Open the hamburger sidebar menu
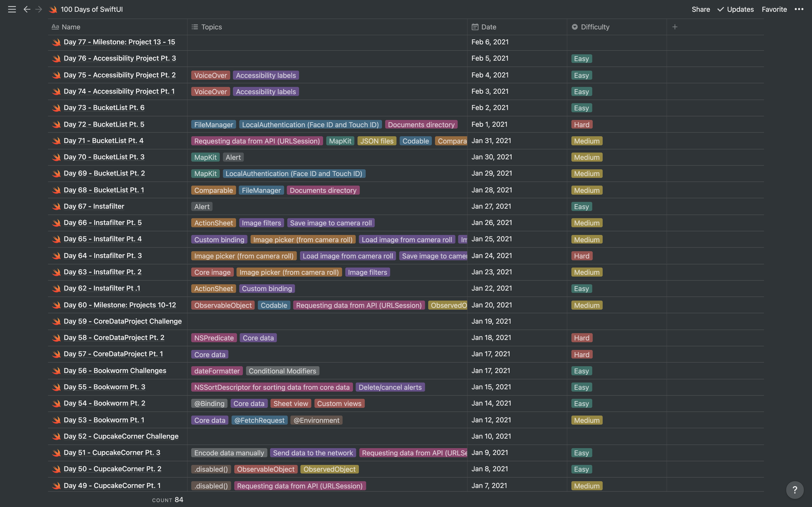 12,9
